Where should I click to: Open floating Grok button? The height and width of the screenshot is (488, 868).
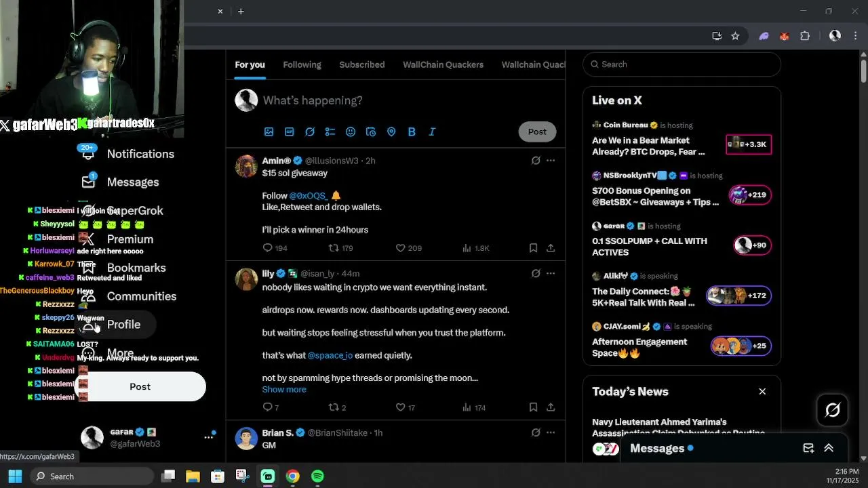833,410
